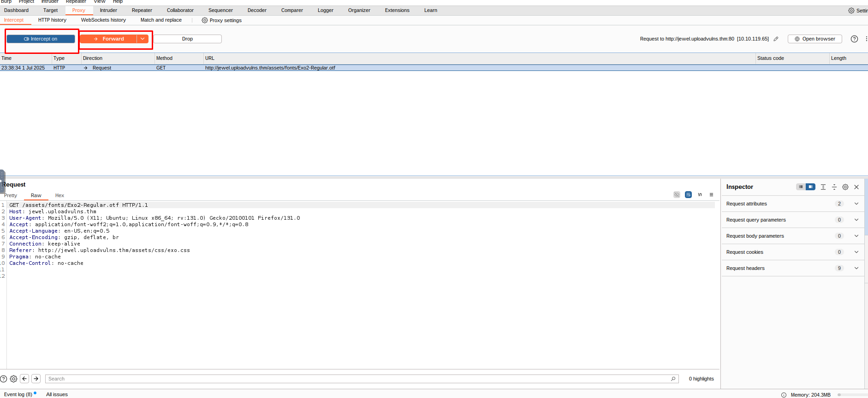Image resolution: width=868 pixels, height=398 pixels.
Task: Edit the request target with pencil icon
Action: coord(776,39)
